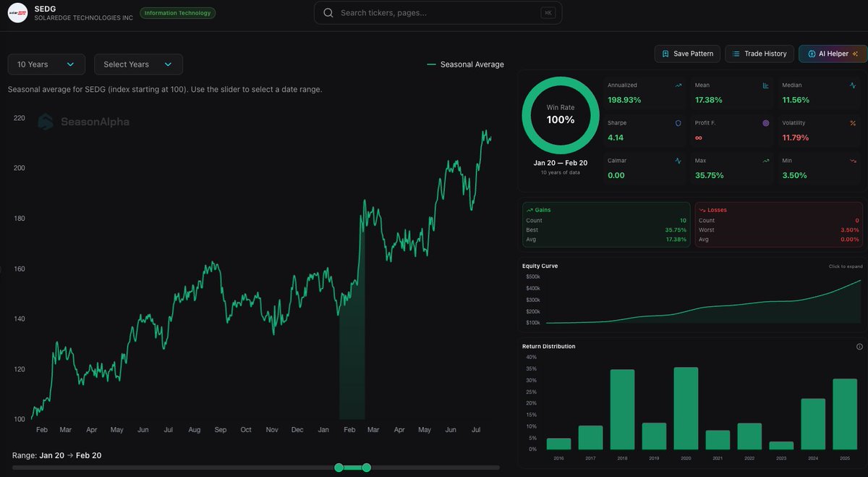868x477 pixels.
Task: Click the Annualized value 198.93%
Action: 624,100
